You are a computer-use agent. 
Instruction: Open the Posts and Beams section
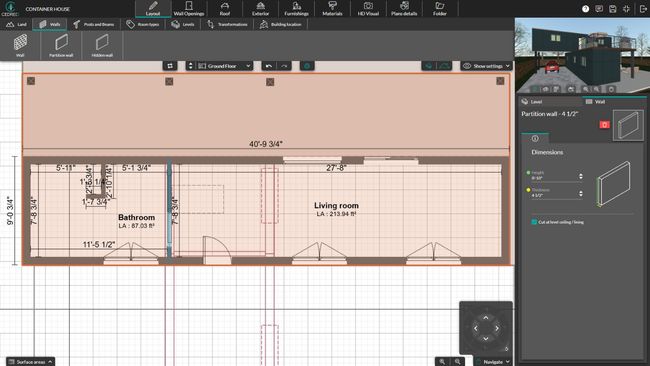point(94,24)
